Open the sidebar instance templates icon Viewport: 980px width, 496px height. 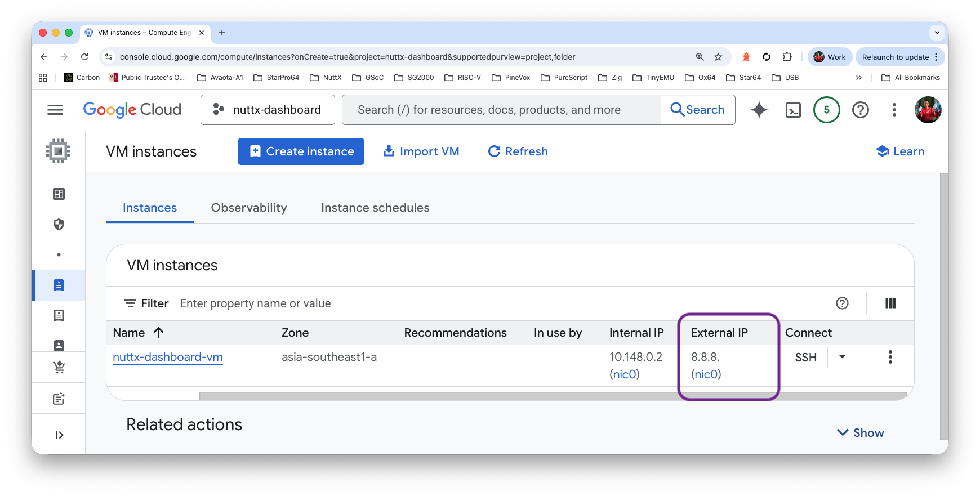point(59,315)
